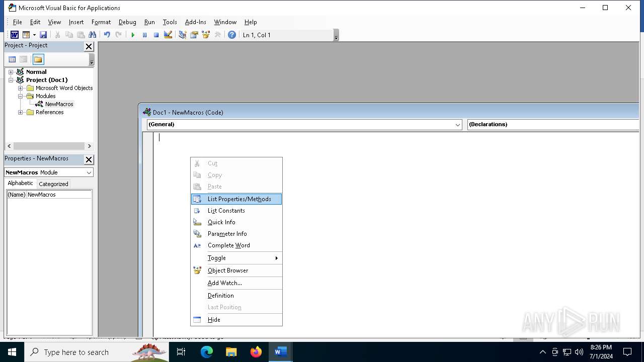Click the Paste toolbar icon
This screenshot has height=362, width=644.
[80, 35]
